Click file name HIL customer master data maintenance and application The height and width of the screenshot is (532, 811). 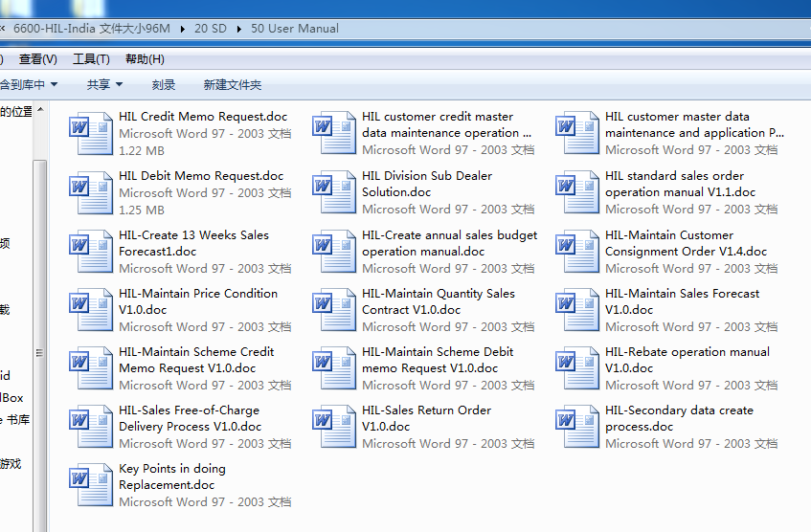tap(694, 124)
